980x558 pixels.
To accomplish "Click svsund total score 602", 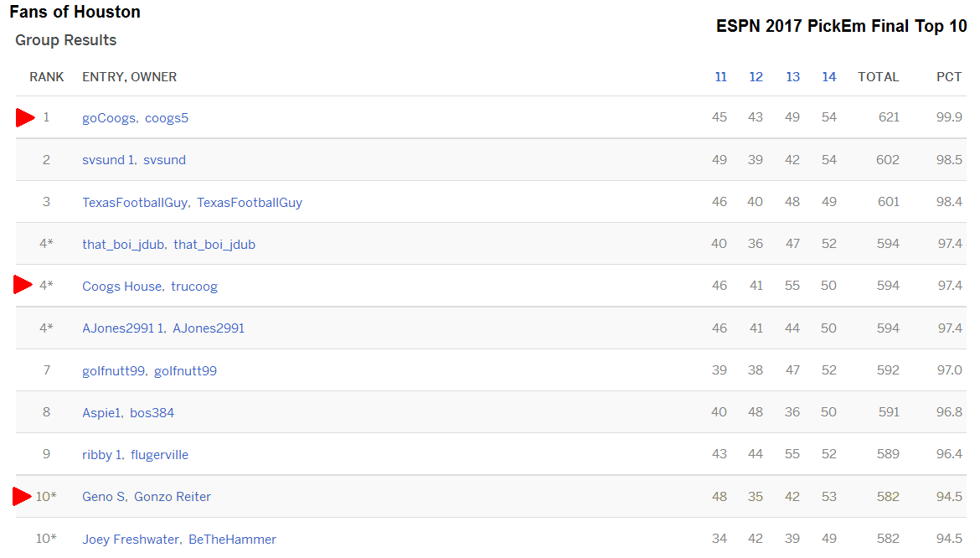I will (888, 159).
